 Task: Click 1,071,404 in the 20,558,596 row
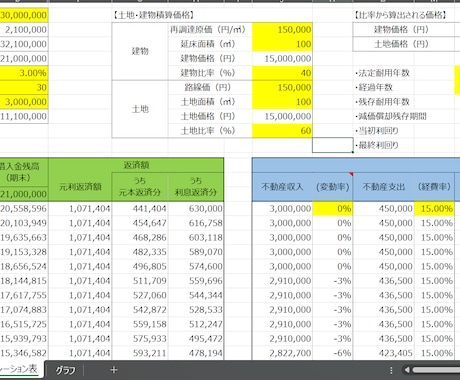click(x=80, y=209)
